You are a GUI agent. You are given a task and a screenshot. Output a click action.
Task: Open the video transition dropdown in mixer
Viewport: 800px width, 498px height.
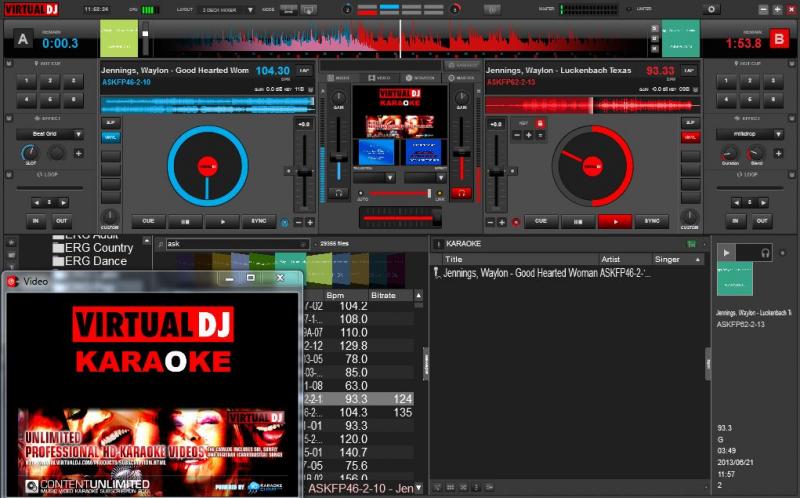pos(374,178)
